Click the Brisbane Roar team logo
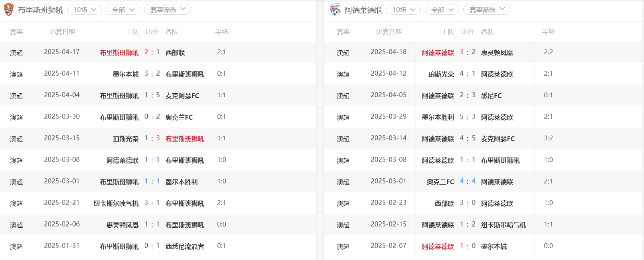Screen dimensions: 644x260 [8, 10]
